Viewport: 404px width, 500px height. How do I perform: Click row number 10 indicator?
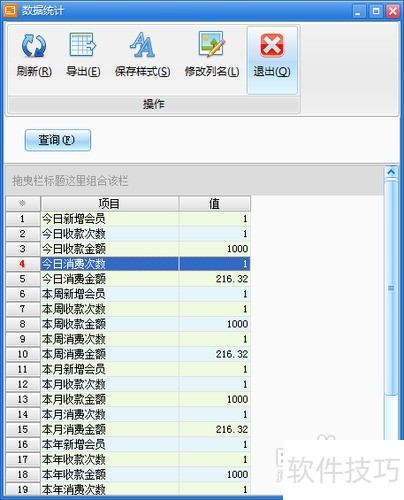point(23,354)
